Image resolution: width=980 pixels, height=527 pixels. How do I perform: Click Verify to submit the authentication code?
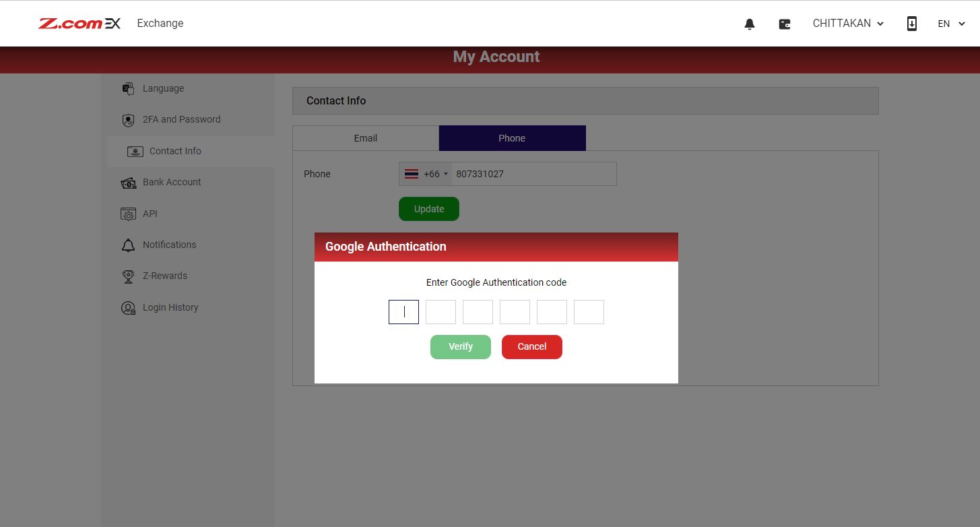point(461,346)
